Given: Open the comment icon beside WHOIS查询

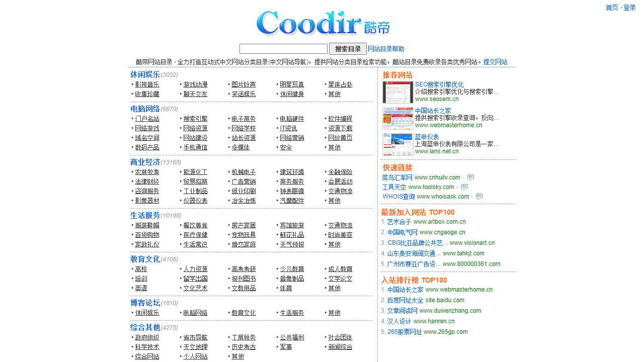Looking at the screenshot, I should pyautogui.click(x=479, y=197).
